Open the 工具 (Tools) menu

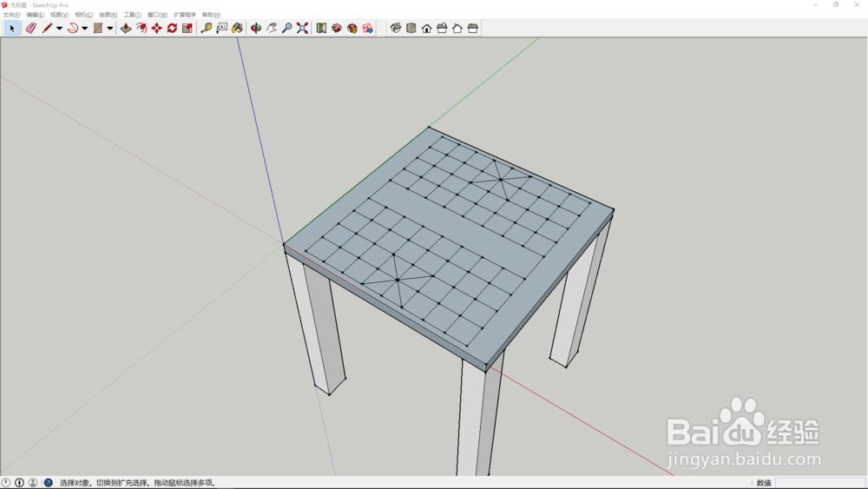click(132, 15)
